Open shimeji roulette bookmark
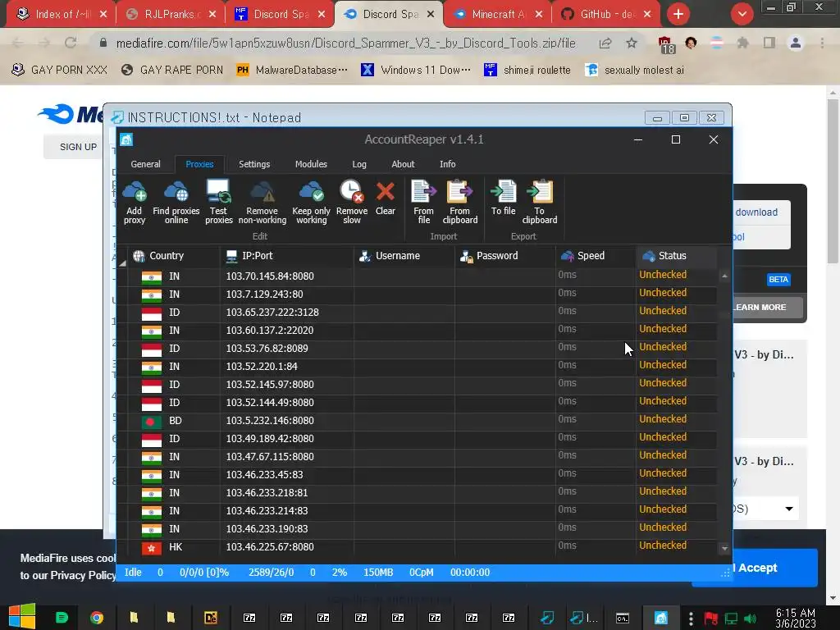Screen dimensions: 840x630 pyautogui.click(x=527, y=70)
